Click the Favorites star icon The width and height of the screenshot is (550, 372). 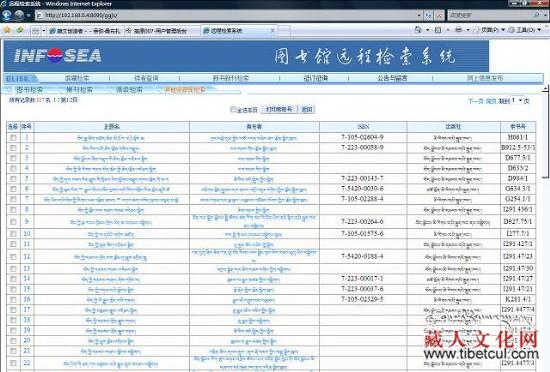click(7, 30)
